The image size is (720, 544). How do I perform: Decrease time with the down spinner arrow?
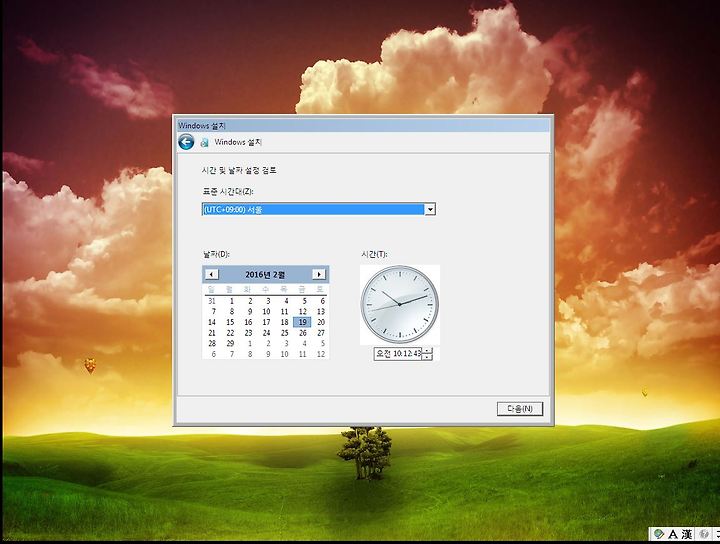coord(427,357)
